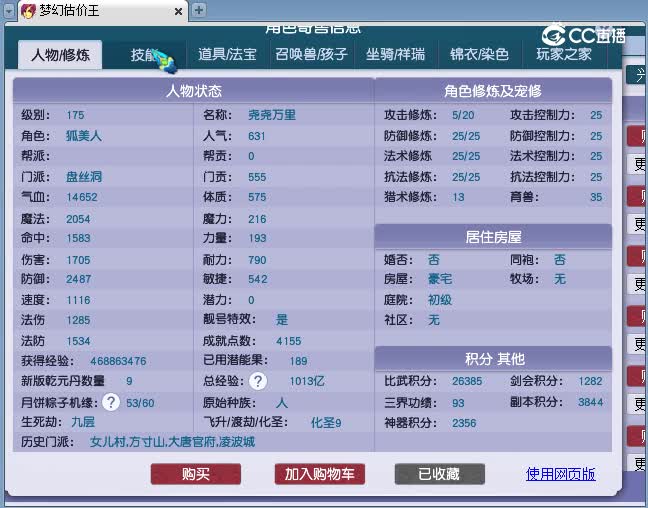This screenshot has height=508, width=648.
Task: Open a new browser tab with plus button
Action: pyautogui.click(x=199, y=10)
